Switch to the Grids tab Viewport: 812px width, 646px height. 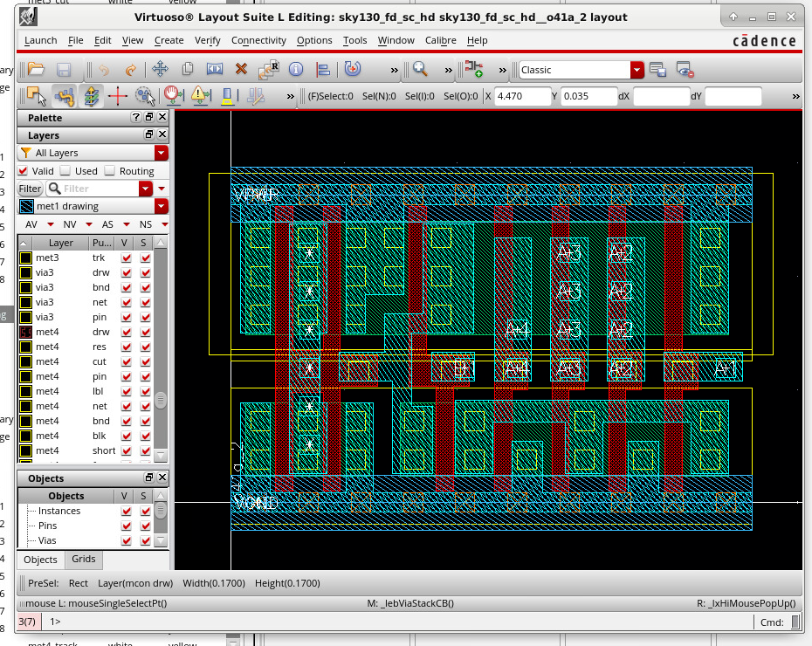click(x=83, y=559)
